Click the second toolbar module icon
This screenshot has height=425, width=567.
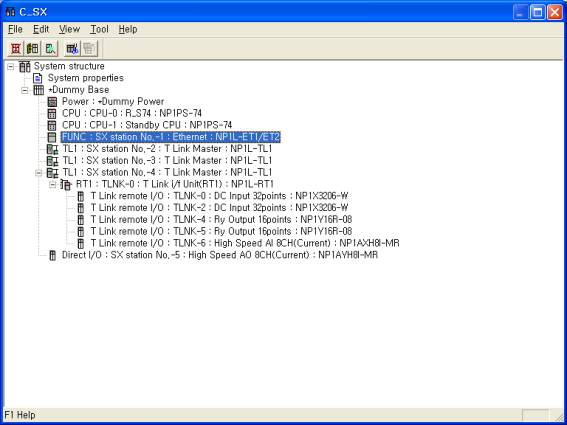pos(33,48)
